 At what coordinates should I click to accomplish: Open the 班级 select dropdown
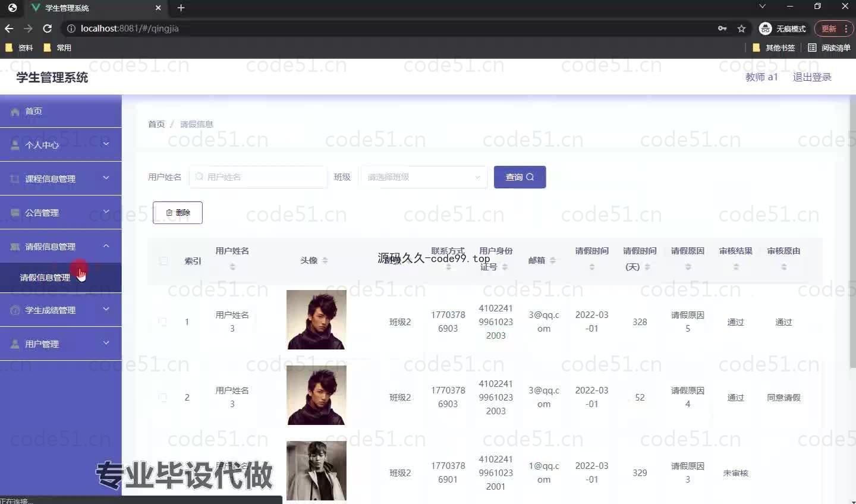[x=424, y=177]
